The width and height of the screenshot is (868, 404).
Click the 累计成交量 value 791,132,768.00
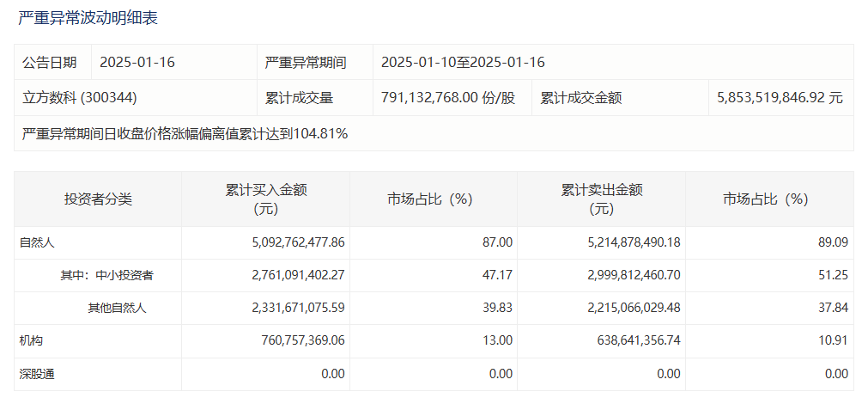tap(447, 98)
